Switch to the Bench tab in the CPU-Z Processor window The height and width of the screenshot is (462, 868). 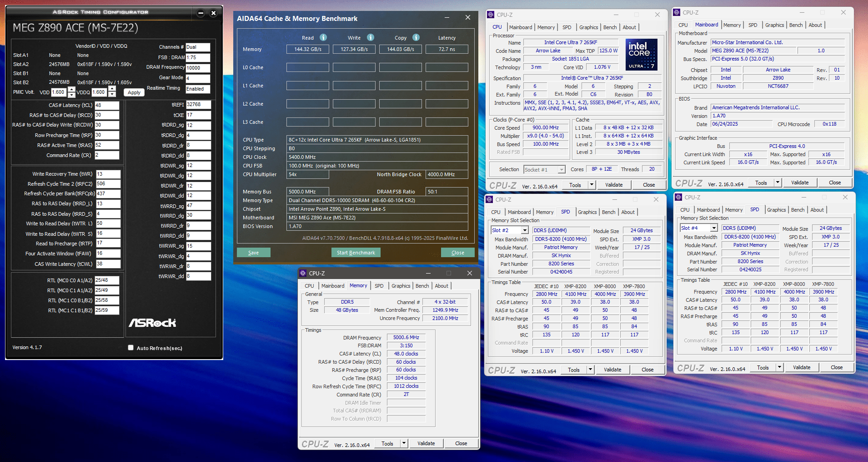(x=610, y=27)
